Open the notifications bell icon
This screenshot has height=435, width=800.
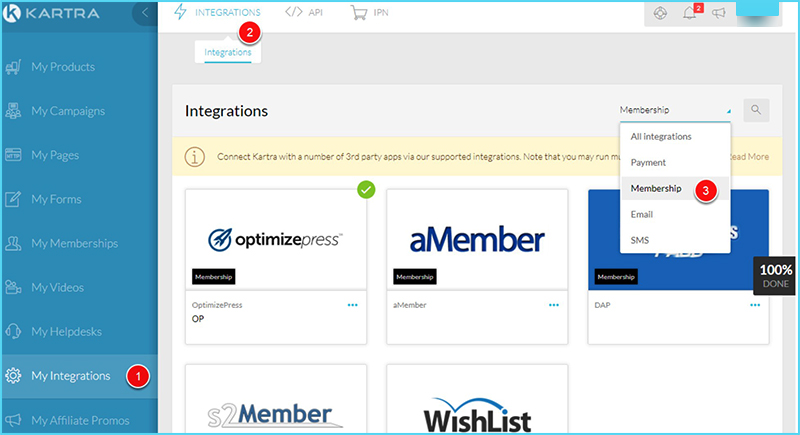688,13
